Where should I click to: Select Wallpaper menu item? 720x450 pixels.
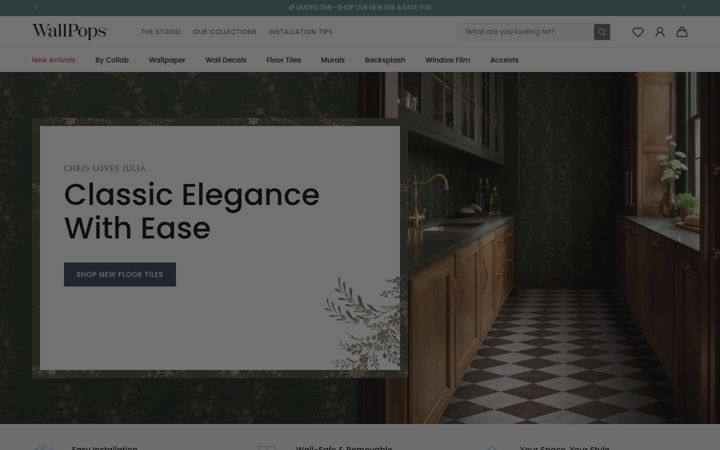167,60
